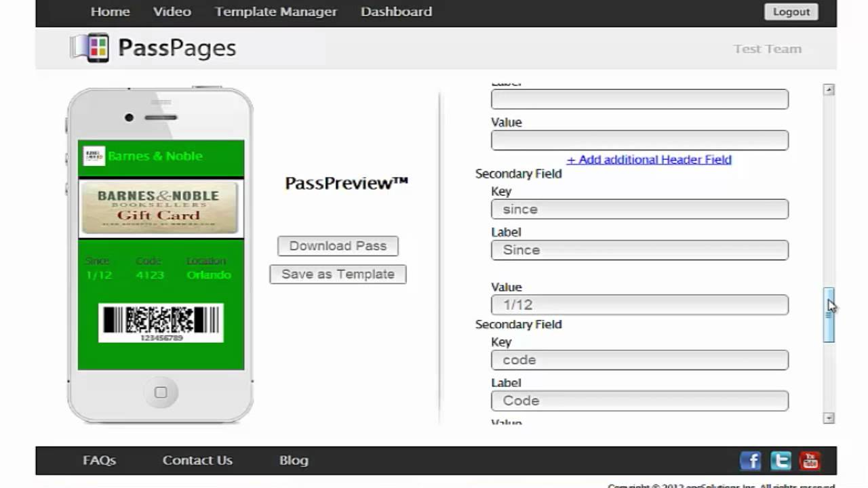This screenshot has height=488, width=868.
Task: Click the form scrollbar thumb
Action: pos(829,314)
